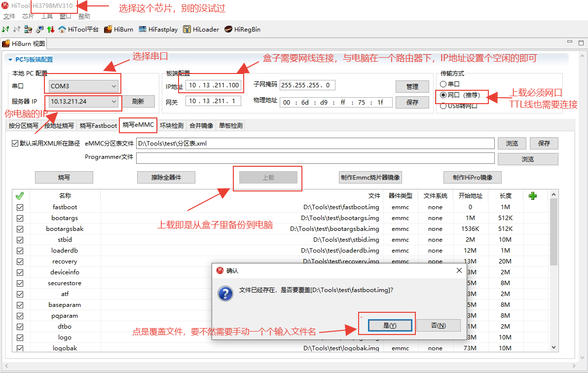Click 浏览 for the Programmer文件
588x373 pixels.
pyautogui.click(x=528, y=159)
